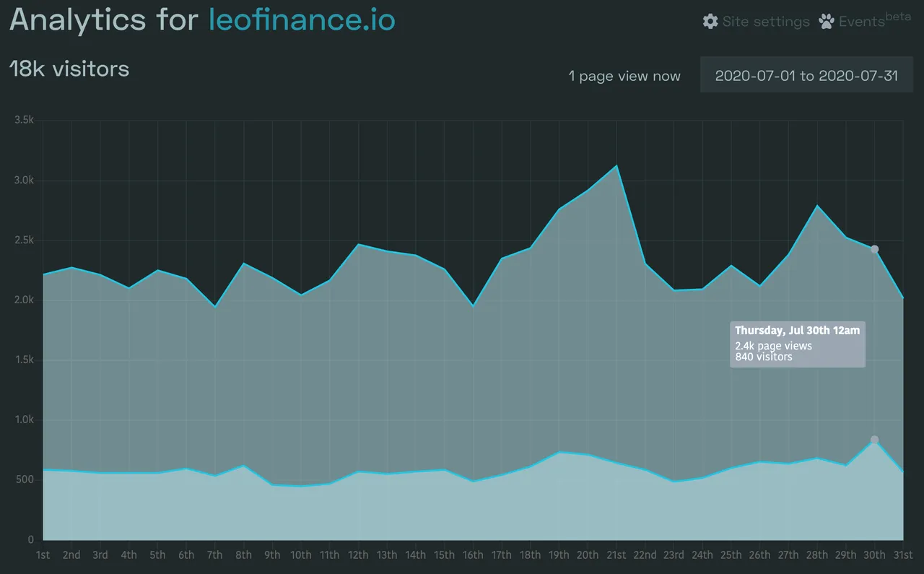Click the 0 y-axis label
This screenshot has width=924, height=574.
tap(31, 539)
